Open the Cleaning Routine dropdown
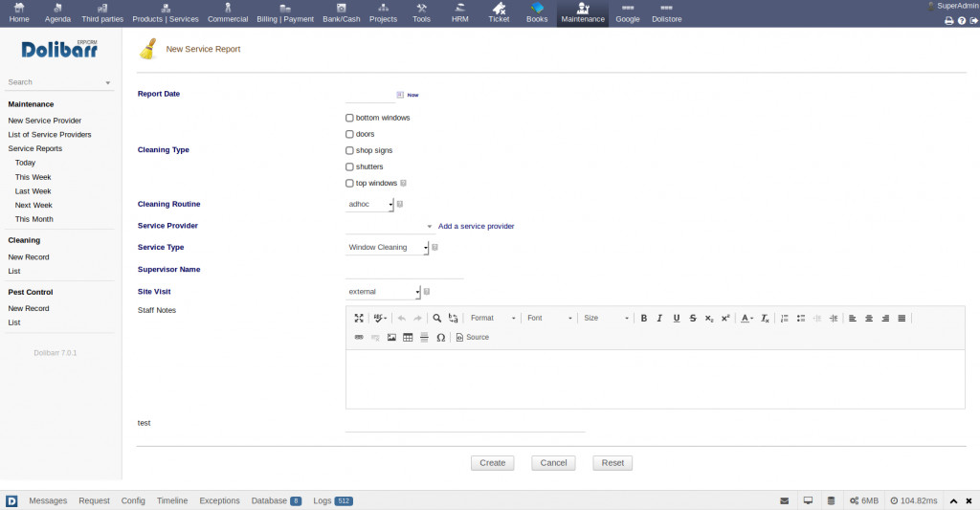The width and height of the screenshot is (980, 510). (369, 204)
